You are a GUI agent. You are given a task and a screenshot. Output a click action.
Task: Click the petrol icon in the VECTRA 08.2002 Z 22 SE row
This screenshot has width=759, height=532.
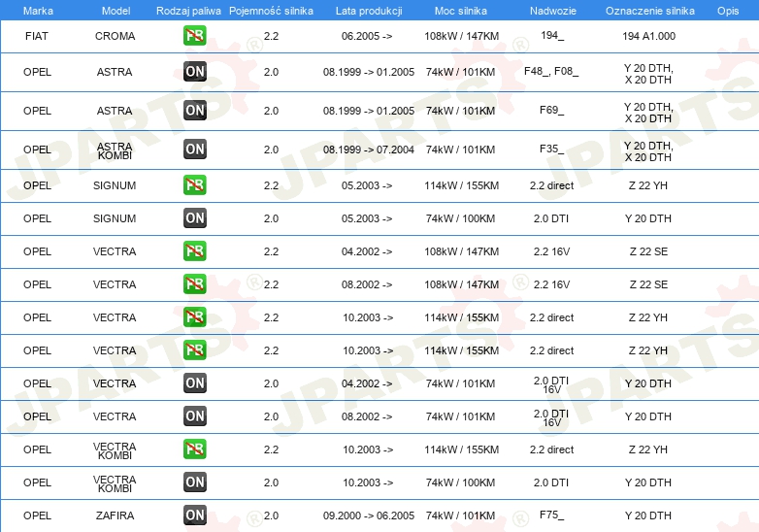click(x=194, y=284)
